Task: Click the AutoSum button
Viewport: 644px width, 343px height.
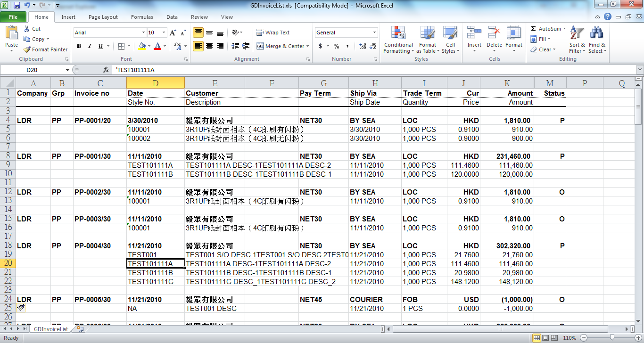Action: click(x=545, y=29)
